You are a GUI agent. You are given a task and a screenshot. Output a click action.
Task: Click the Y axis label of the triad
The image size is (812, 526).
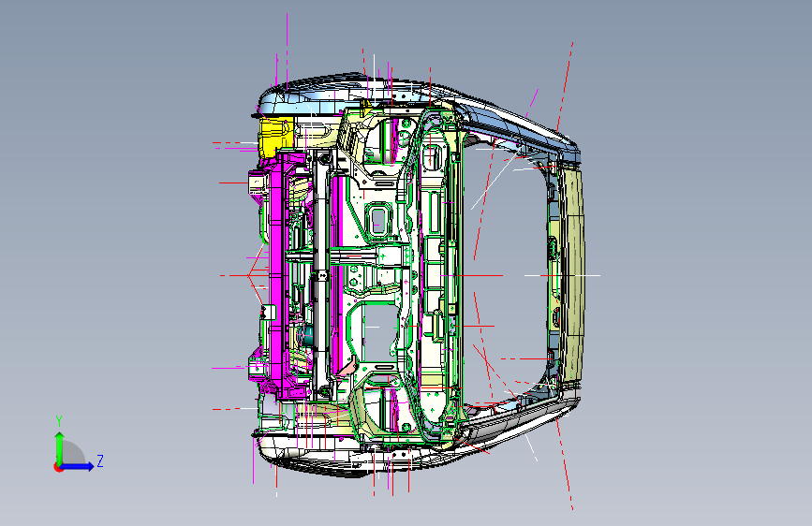tap(59, 421)
